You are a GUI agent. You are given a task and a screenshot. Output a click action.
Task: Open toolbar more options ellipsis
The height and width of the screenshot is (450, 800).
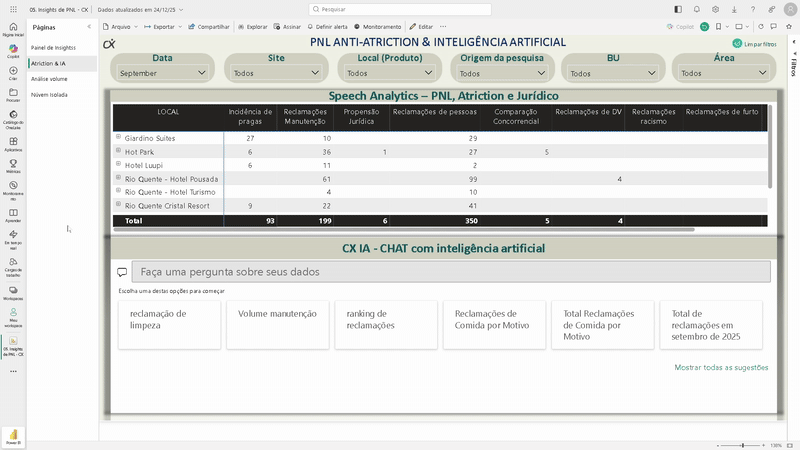[443, 27]
